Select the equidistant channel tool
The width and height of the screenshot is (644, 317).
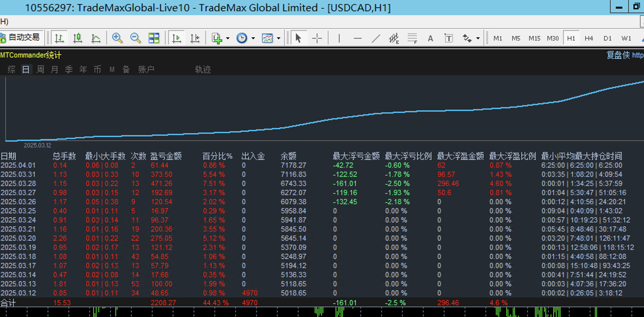tap(394, 38)
